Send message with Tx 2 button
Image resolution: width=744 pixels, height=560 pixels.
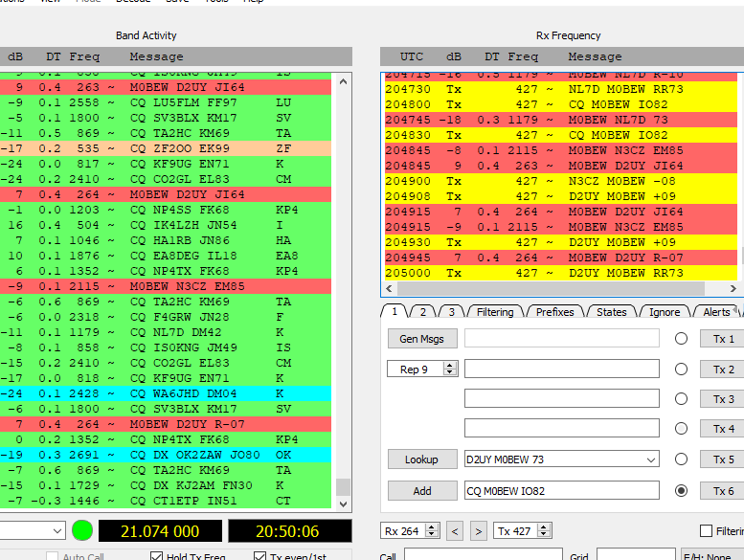coord(723,369)
